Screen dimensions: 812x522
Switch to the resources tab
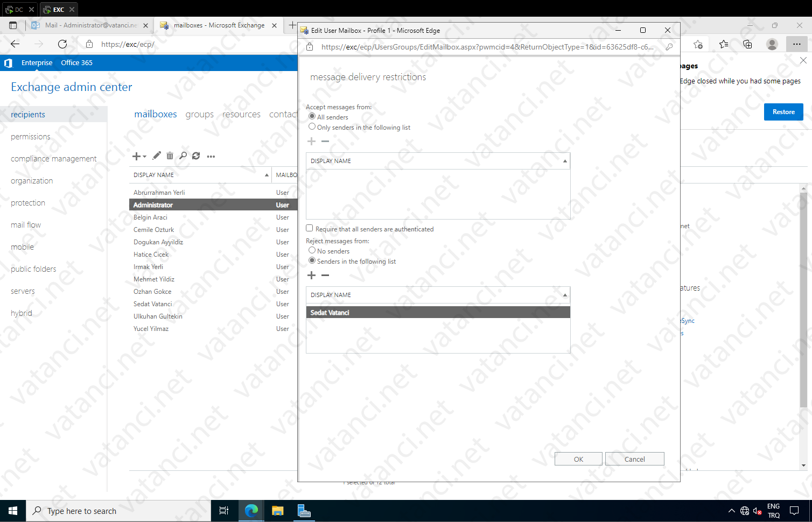point(241,114)
